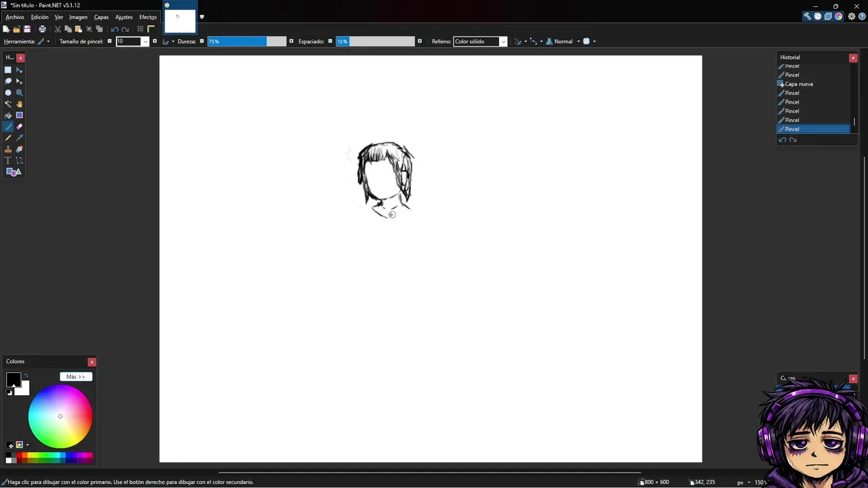Open the Imagen menu
Image resolution: width=868 pixels, height=488 pixels.
78,17
